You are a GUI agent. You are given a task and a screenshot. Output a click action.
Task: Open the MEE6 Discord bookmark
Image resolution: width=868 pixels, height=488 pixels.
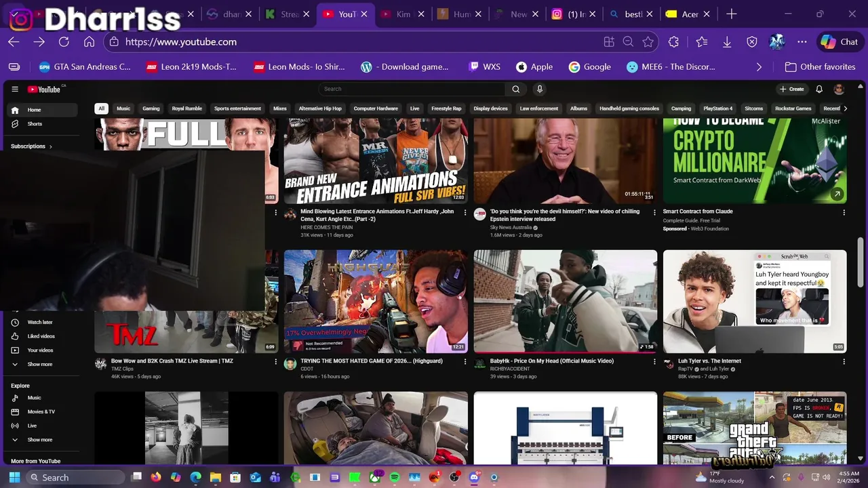pos(671,67)
